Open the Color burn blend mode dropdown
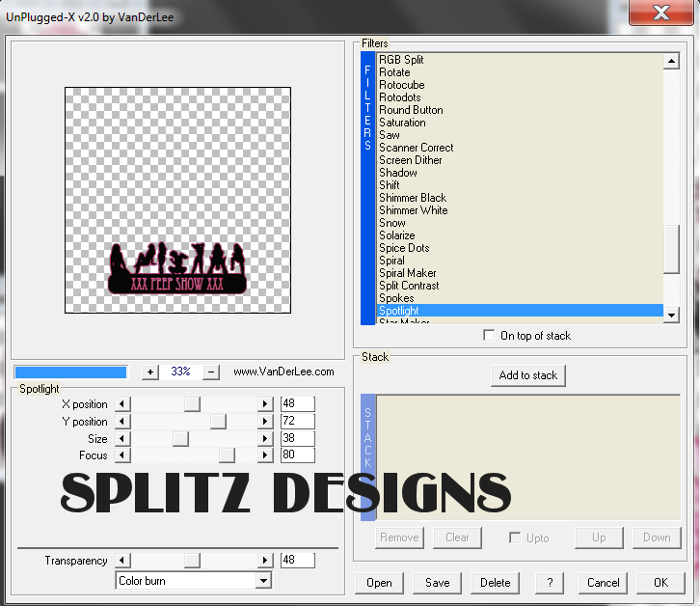700x606 pixels. coord(264,581)
